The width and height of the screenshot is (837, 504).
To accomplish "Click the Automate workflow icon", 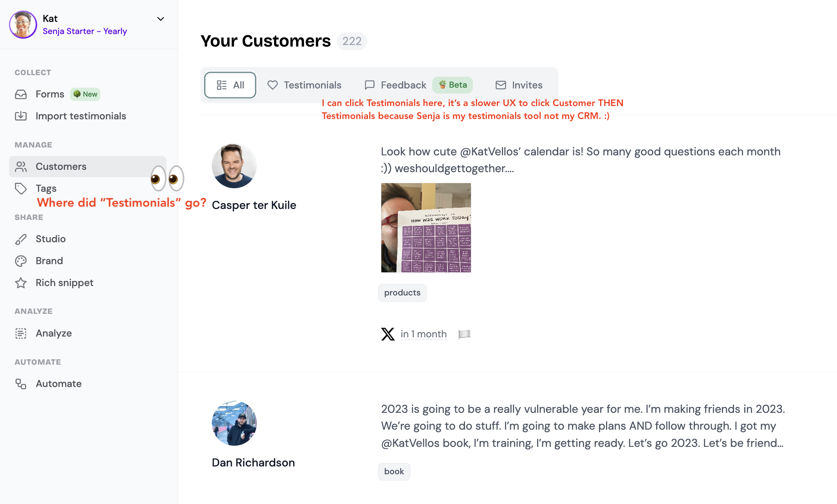I will point(21,384).
